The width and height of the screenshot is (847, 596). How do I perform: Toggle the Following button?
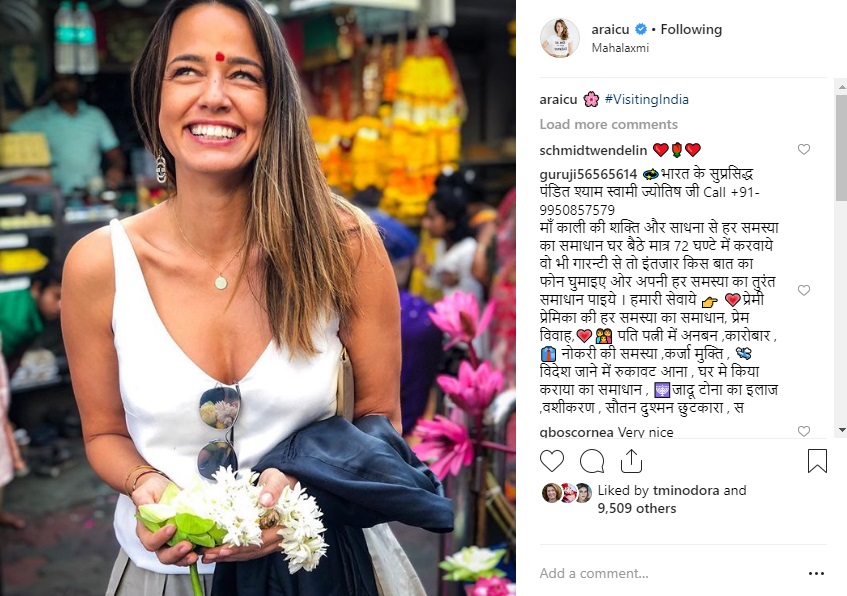[x=691, y=30]
